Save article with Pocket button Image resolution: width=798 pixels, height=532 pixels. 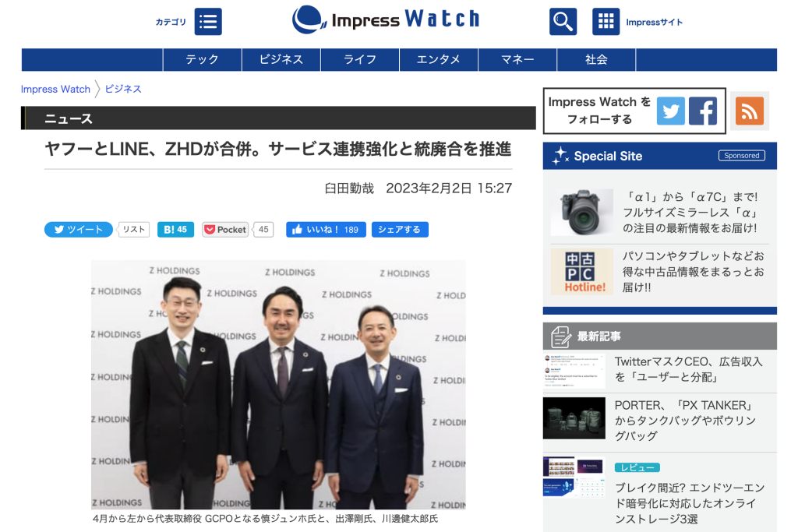click(x=225, y=229)
